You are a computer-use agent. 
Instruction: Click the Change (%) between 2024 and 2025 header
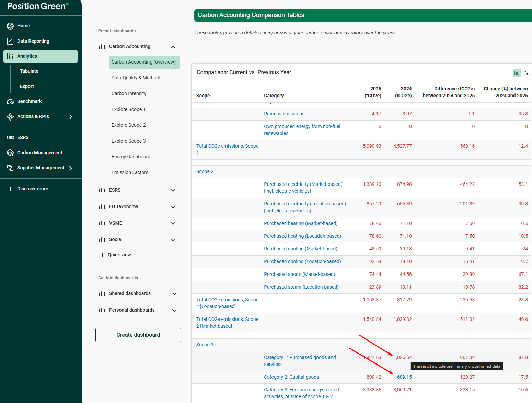coord(506,92)
